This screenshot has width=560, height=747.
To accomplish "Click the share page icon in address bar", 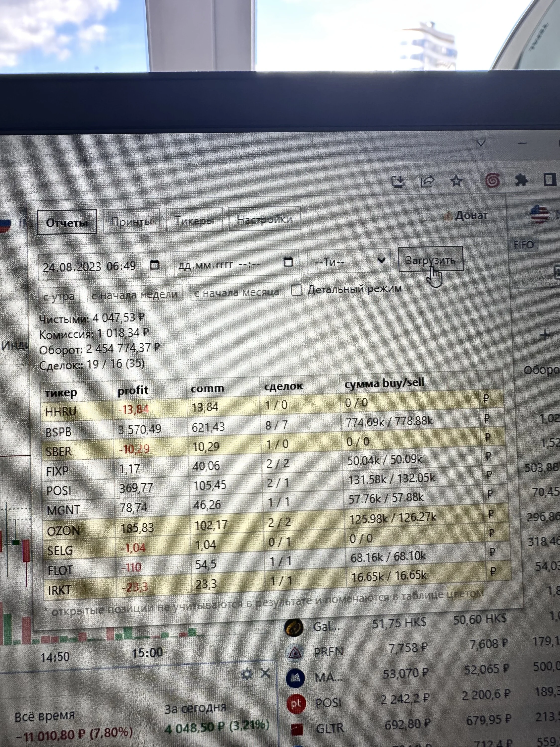I will click(x=427, y=182).
